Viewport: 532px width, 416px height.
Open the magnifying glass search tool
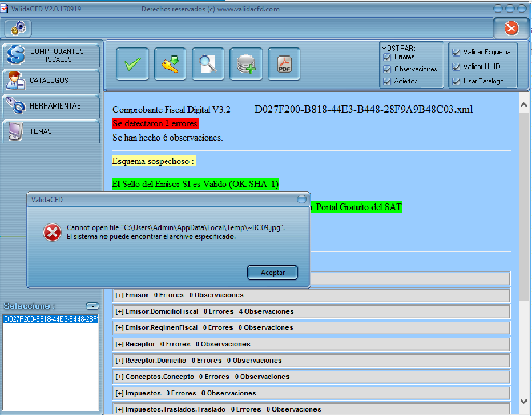click(x=208, y=64)
